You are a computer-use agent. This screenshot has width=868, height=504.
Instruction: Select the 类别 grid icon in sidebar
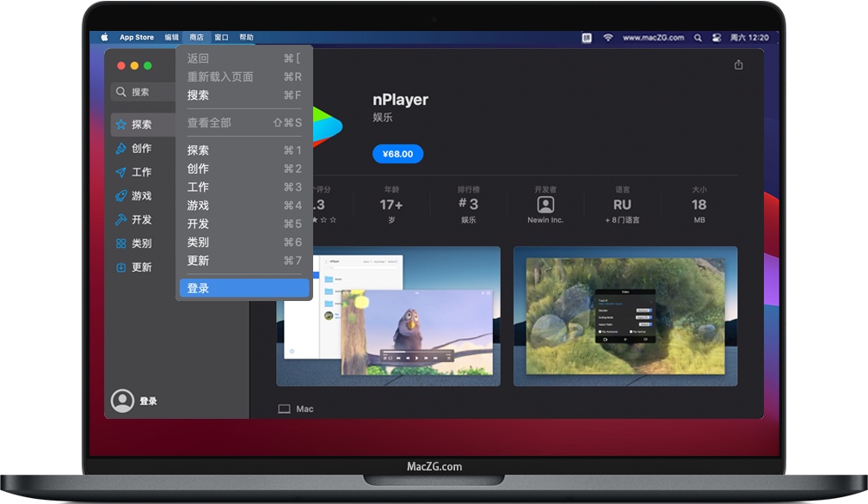(122, 243)
